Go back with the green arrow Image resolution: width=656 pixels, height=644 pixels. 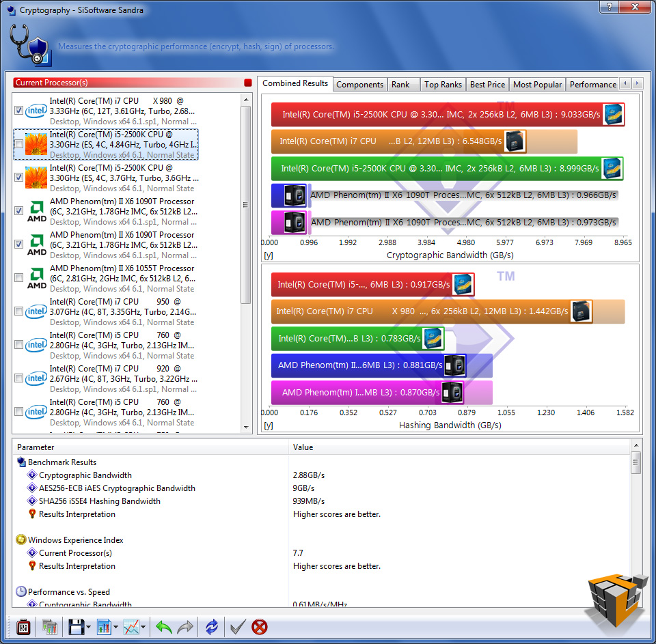coord(163,627)
